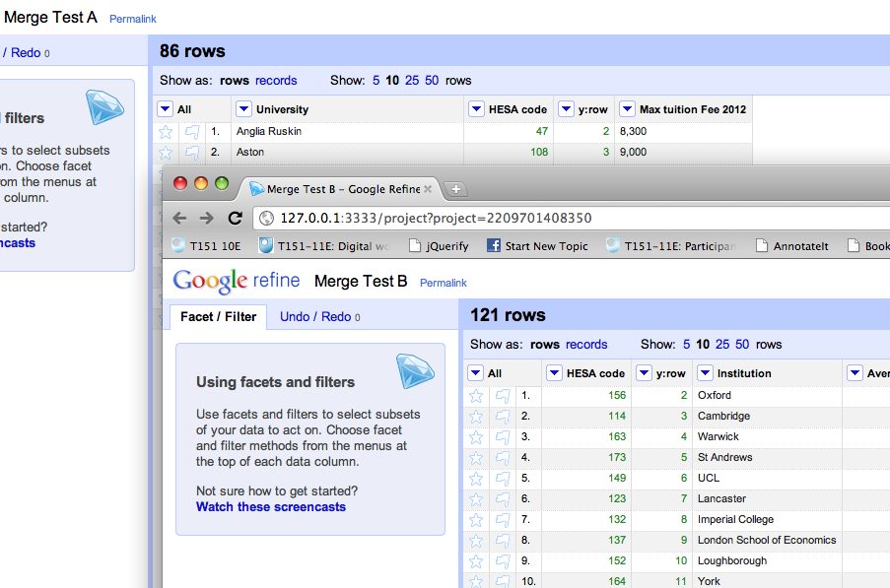Image resolution: width=890 pixels, height=588 pixels.
Task: Star the Warwick row
Action: 476,437
